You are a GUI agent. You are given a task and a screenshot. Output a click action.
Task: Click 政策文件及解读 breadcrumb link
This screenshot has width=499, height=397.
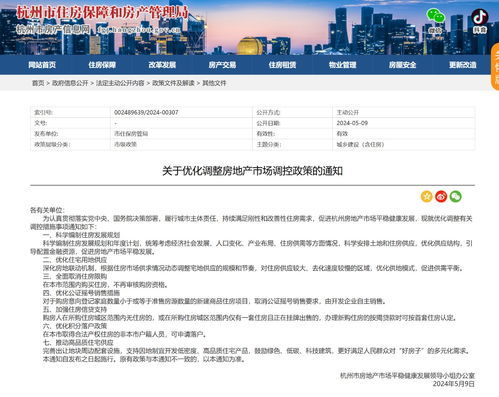173,83
